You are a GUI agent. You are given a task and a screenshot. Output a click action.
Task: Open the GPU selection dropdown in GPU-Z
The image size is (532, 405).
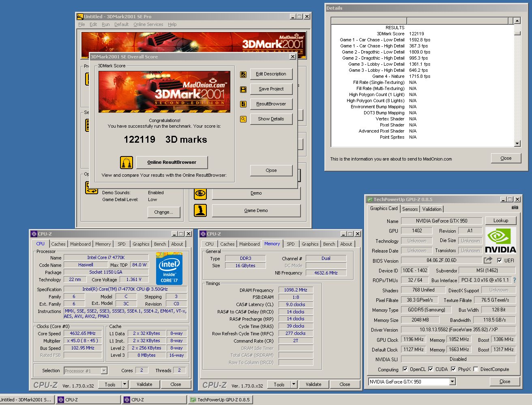(453, 381)
